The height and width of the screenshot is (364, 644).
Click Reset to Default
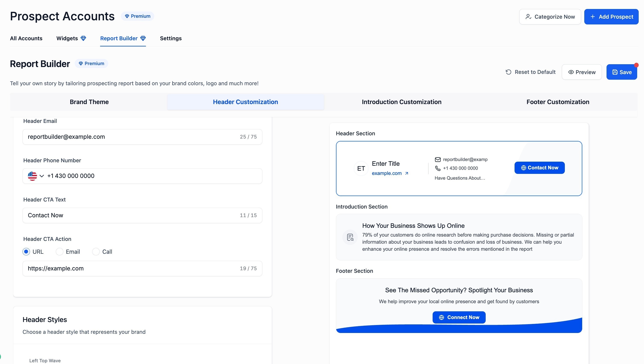click(531, 72)
